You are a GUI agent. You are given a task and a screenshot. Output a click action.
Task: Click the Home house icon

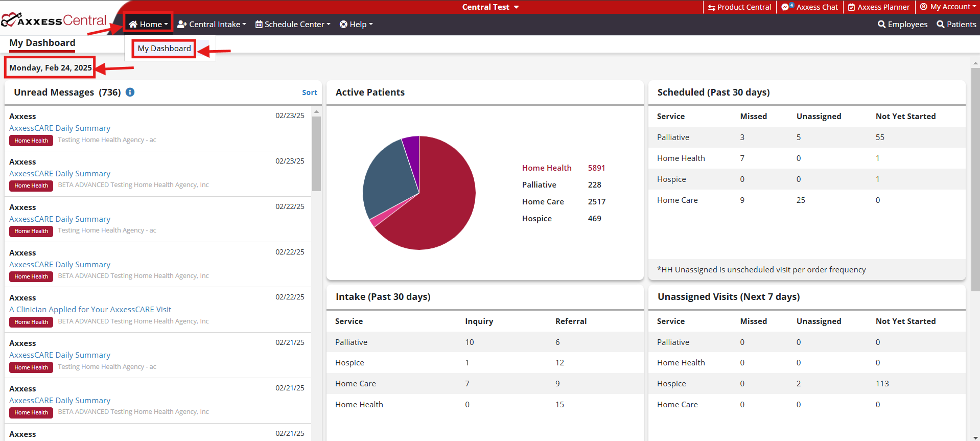[133, 24]
